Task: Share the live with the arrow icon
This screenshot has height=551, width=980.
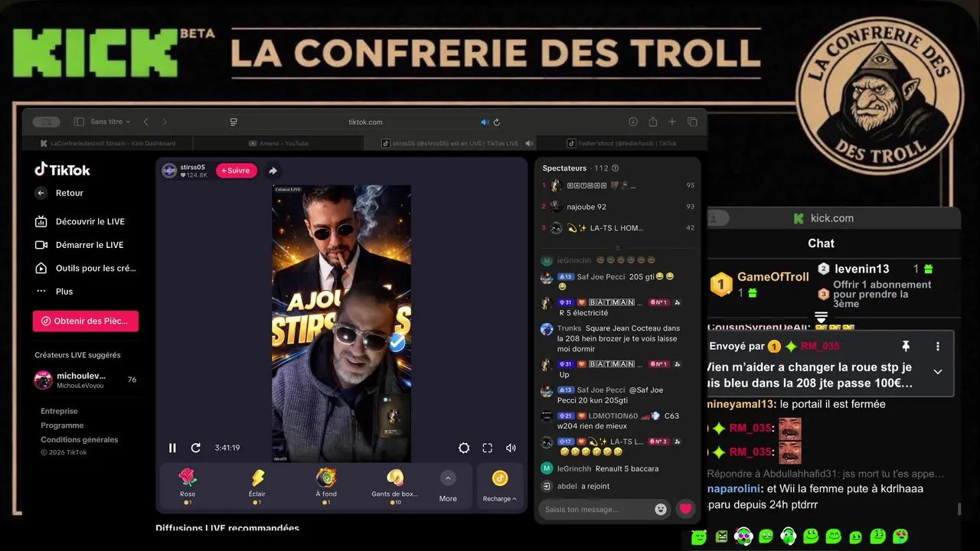Action: [273, 171]
